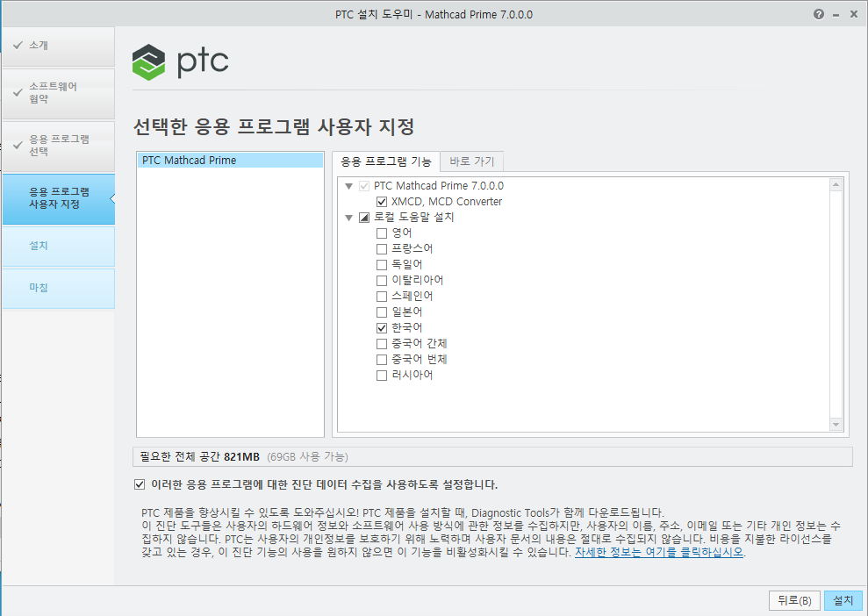Toggle the XMCD, MCD Converter checkbox
The image size is (868, 616).
382,202
